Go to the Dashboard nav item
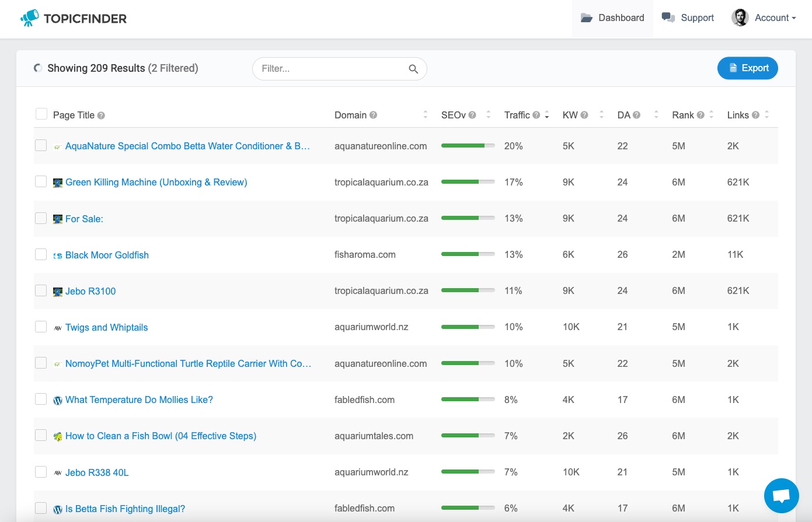The image size is (812, 522). (612, 18)
